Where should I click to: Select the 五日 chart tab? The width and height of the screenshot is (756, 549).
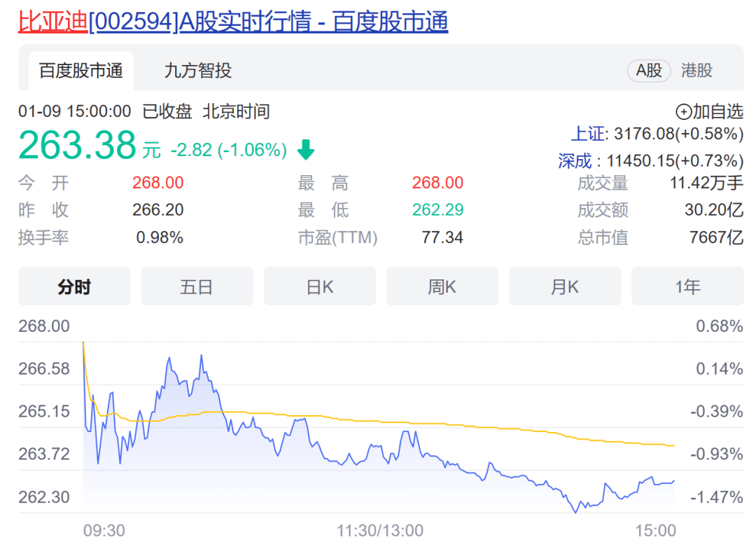click(197, 286)
